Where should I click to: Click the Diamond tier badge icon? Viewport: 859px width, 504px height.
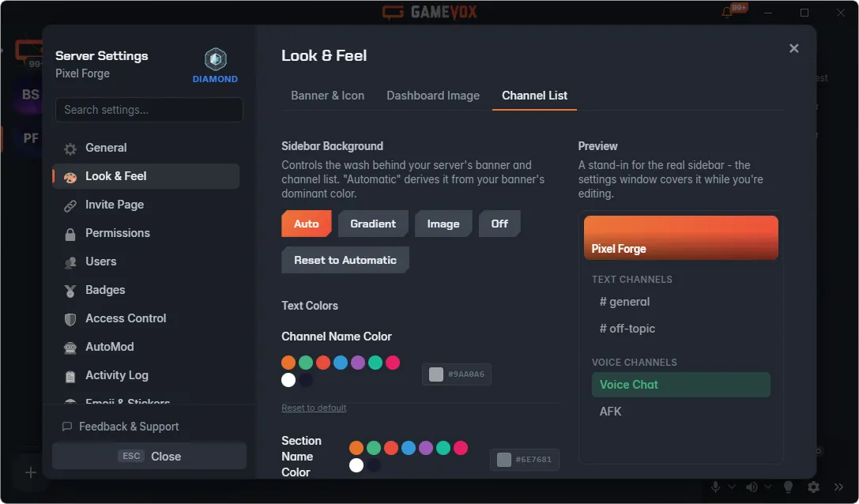(215, 59)
